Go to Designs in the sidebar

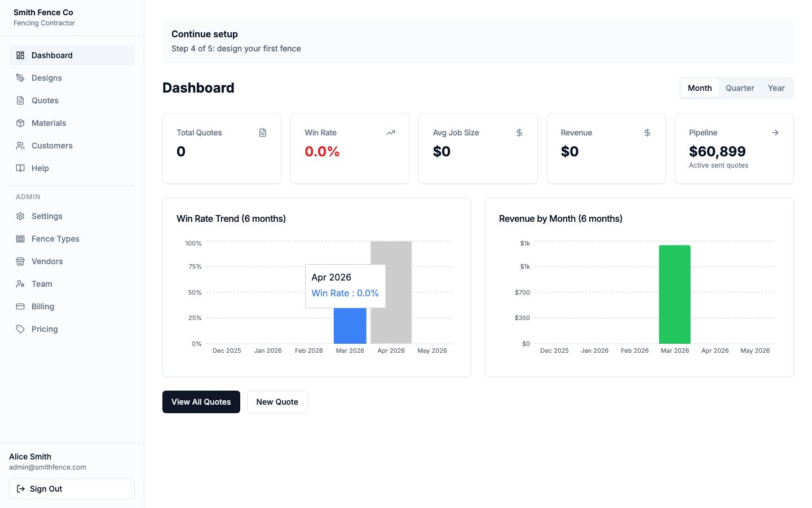(72, 78)
